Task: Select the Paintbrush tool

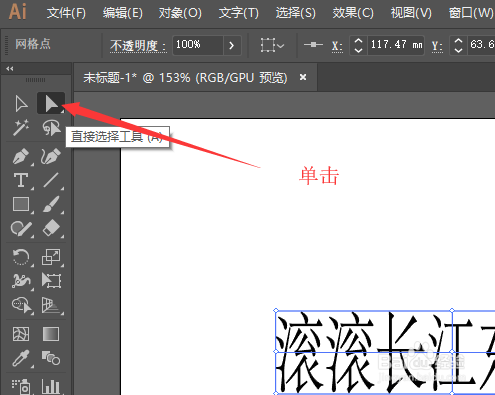Action: pyautogui.click(x=51, y=204)
